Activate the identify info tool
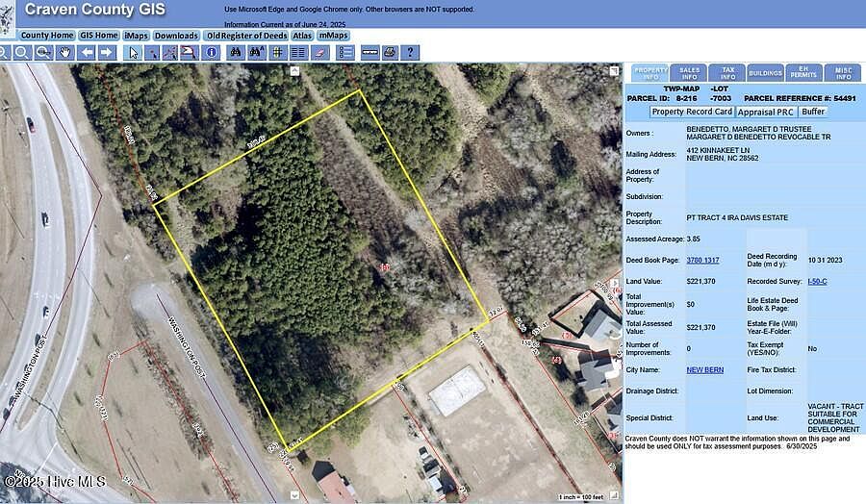Image resolution: width=866 pixels, height=504 pixels. click(211, 53)
